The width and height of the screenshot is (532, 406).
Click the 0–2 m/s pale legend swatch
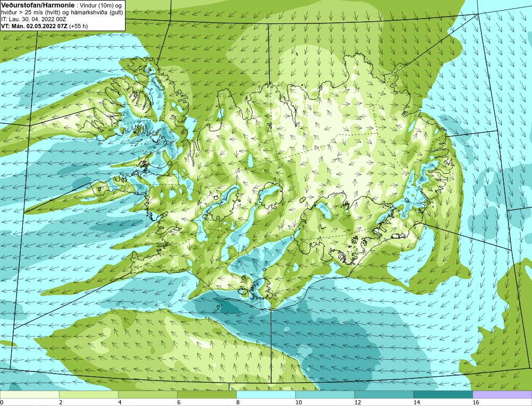coord(29,394)
